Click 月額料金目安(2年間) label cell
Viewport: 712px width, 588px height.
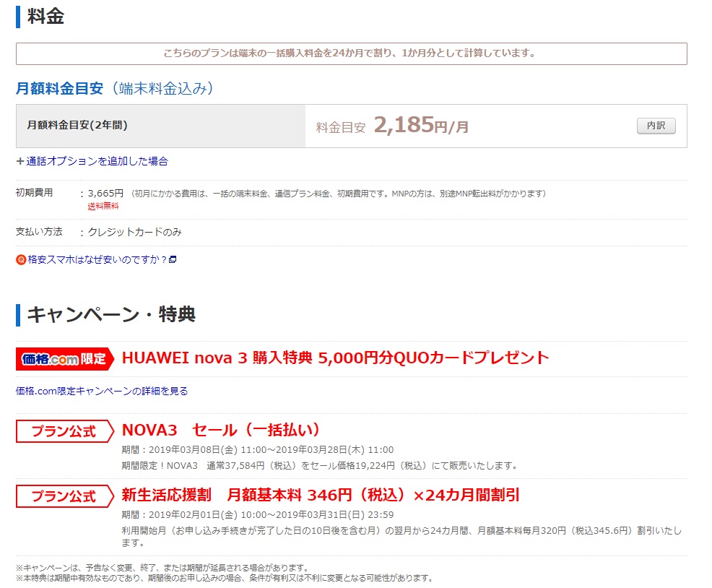coord(161,126)
